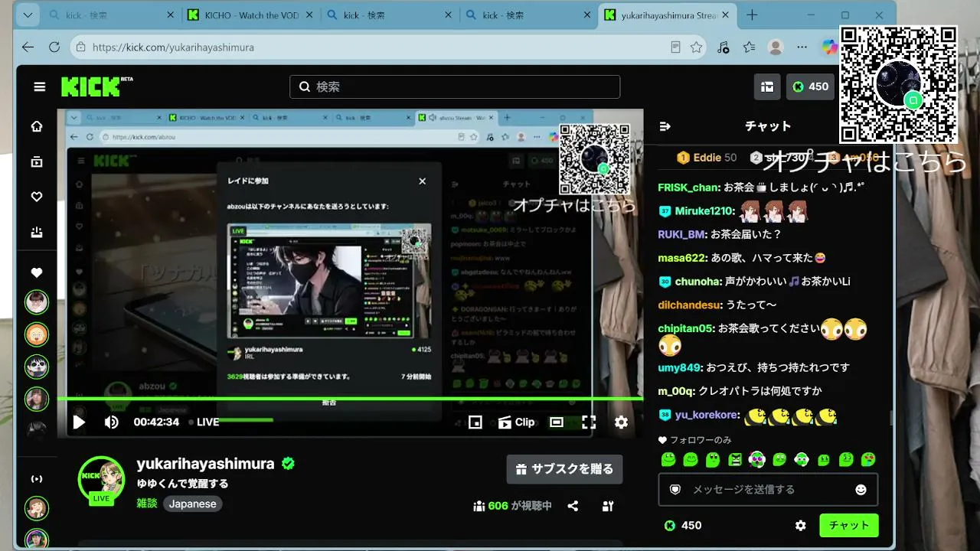Open the Kick hamburger sidebar menu
The width and height of the screenshot is (980, 551).
40,86
